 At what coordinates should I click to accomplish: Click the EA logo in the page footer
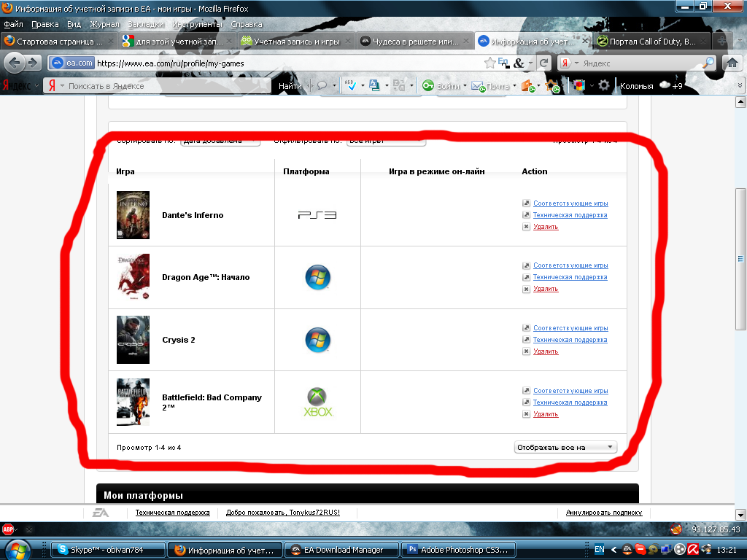tap(100, 513)
